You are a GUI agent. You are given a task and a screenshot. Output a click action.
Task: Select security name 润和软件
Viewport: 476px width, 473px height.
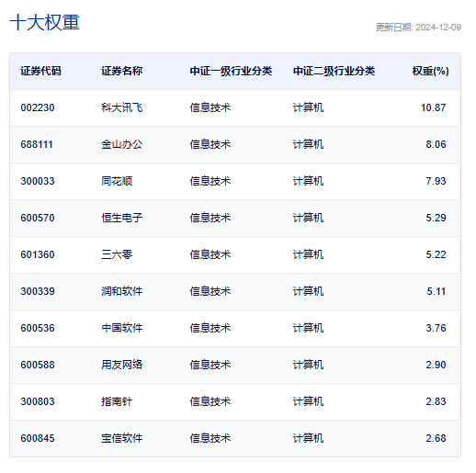click(x=122, y=291)
